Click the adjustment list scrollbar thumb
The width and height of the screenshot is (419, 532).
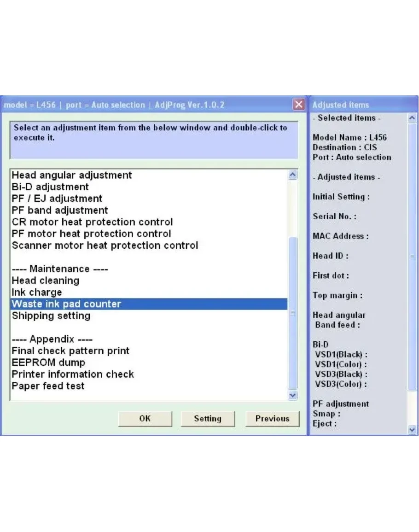point(292,313)
